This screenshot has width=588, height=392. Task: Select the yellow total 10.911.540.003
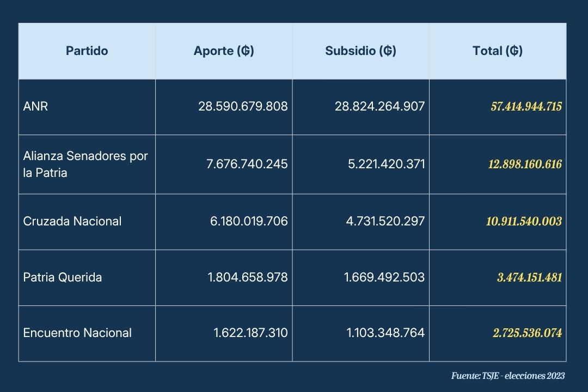(x=524, y=222)
